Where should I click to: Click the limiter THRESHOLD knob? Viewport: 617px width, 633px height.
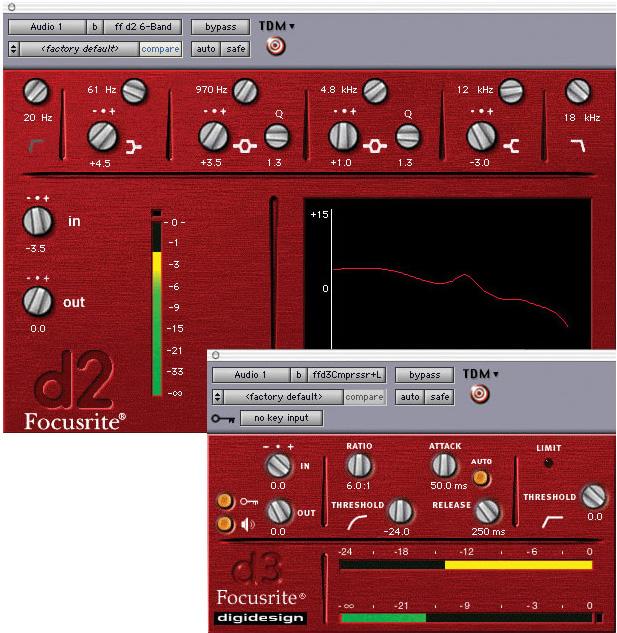pos(594,496)
